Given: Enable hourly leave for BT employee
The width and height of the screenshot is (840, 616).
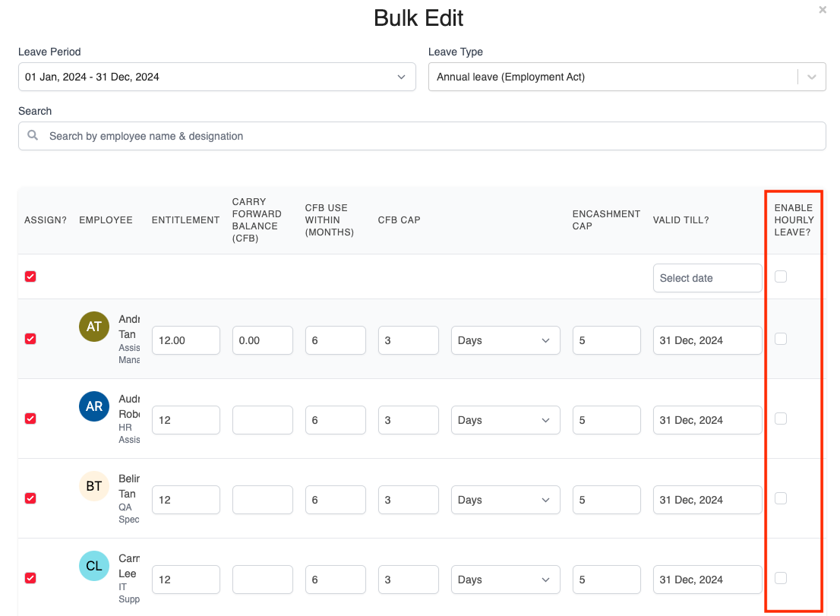Looking at the screenshot, I should click(781, 499).
